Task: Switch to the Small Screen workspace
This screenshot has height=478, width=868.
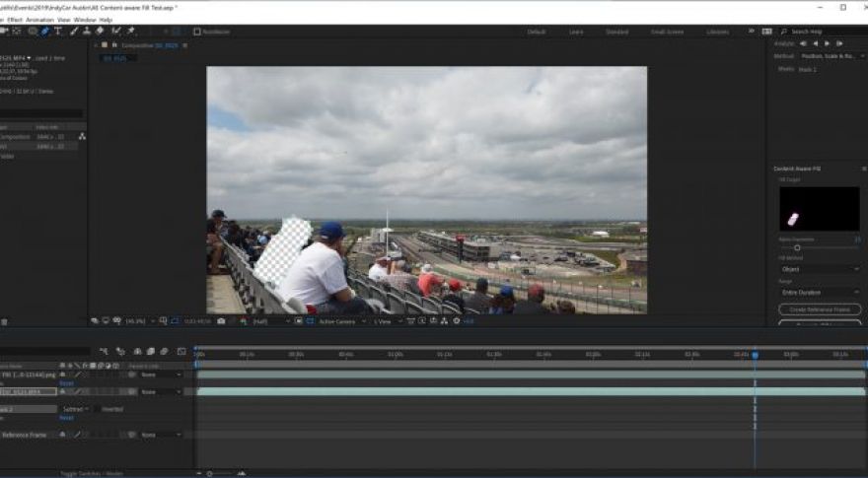Action: (667, 32)
